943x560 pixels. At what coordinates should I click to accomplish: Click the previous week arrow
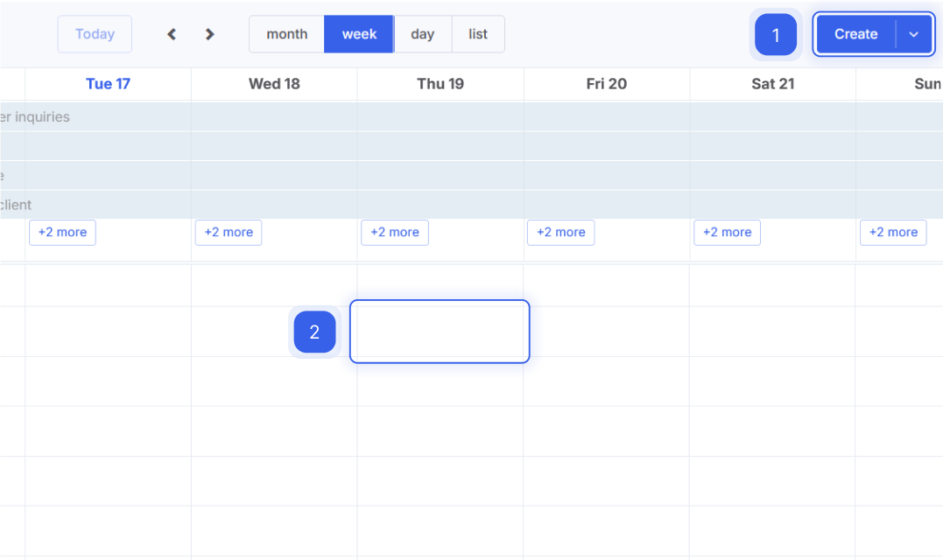[x=172, y=34]
